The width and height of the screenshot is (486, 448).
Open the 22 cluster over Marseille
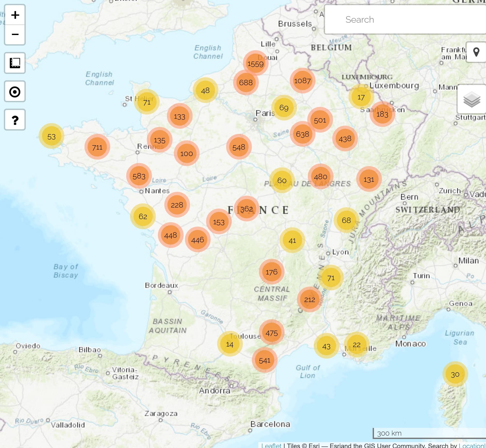click(x=356, y=344)
